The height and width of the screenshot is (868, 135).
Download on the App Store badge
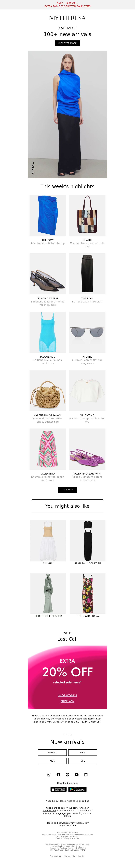58,790
